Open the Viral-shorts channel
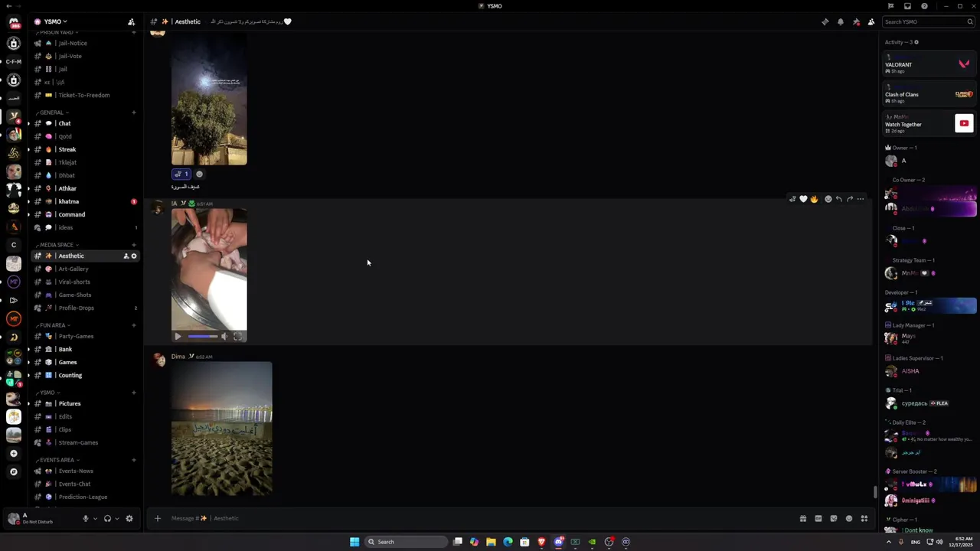This screenshot has width=980, height=551. [86, 282]
